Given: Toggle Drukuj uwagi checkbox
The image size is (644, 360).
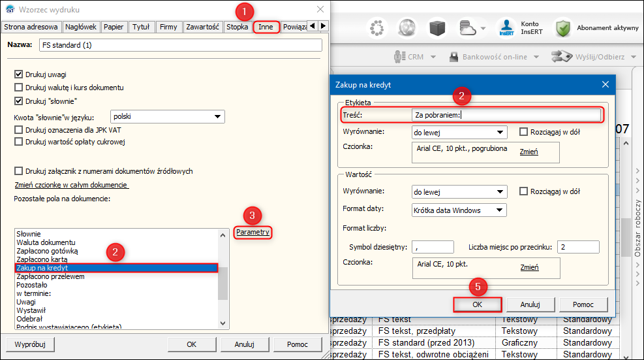Looking at the screenshot, I should (x=18, y=74).
